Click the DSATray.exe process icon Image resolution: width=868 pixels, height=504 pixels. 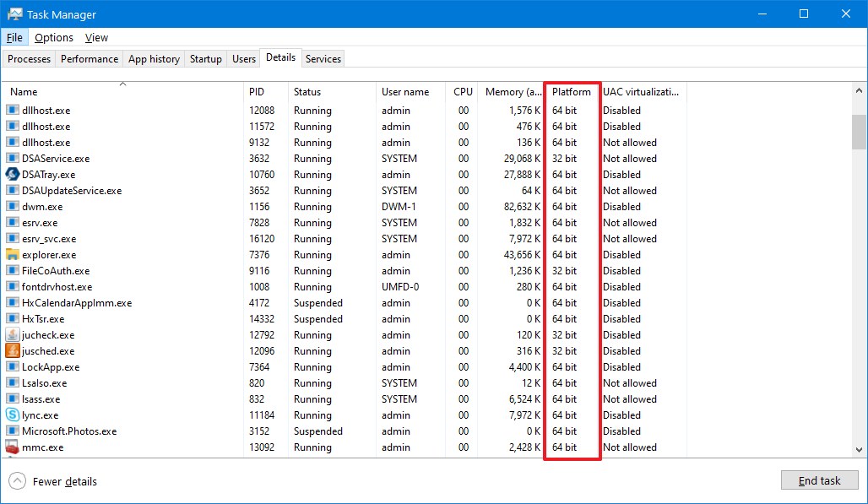pyautogui.click(x=13, y=175)
